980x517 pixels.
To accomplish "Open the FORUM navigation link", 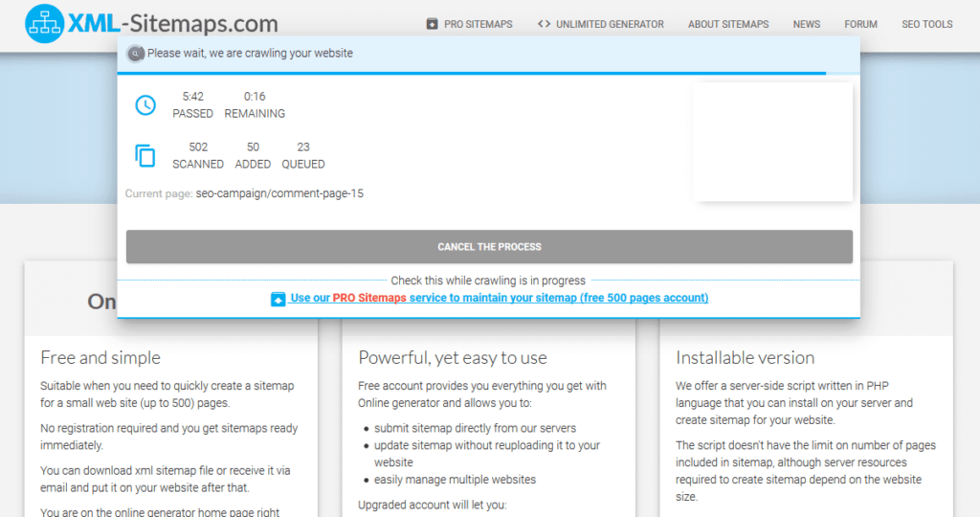I will (x=860, y=24).
